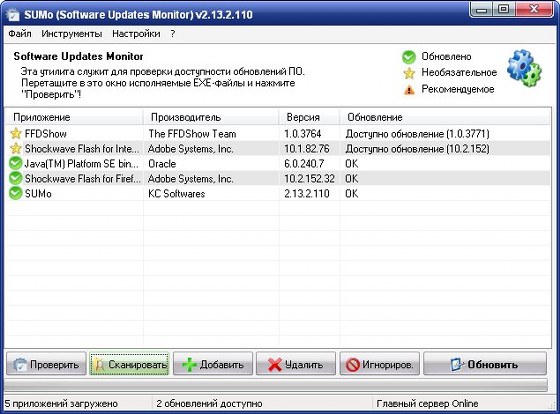This screenshot has width=560, height=414.
Task: Open the ? help menu
Action: (x=173, y=34)
